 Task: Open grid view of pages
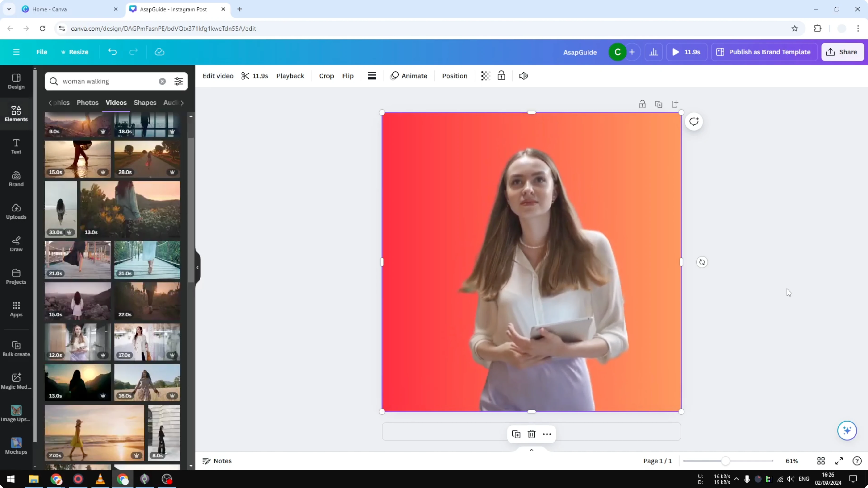(821, 461)
